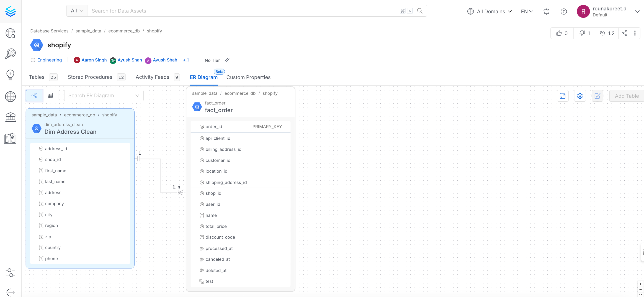Image resolution: width=644 pixels, height=297 pixels.
Task: Click the Search for Data Assets field
Action: [243, 11]
